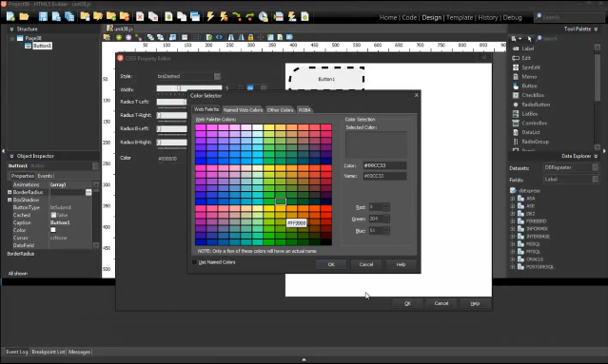Collapse the Tool Palette panel header
The image size is (608, 364).
(x=596, y=29)
